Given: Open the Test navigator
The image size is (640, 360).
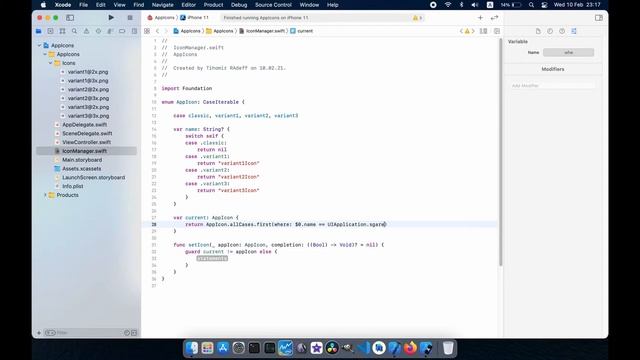Looking at the screenshot, I should coord(98,31).
